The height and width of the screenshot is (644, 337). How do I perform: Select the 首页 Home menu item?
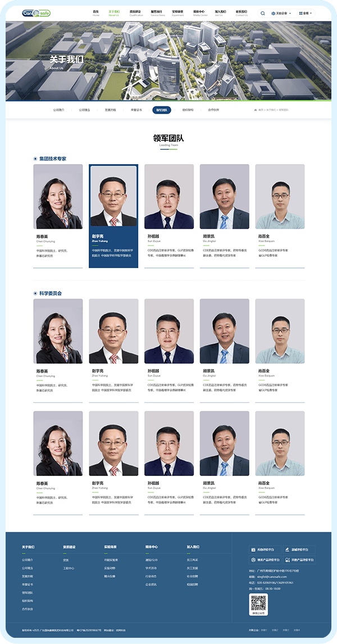96,13
